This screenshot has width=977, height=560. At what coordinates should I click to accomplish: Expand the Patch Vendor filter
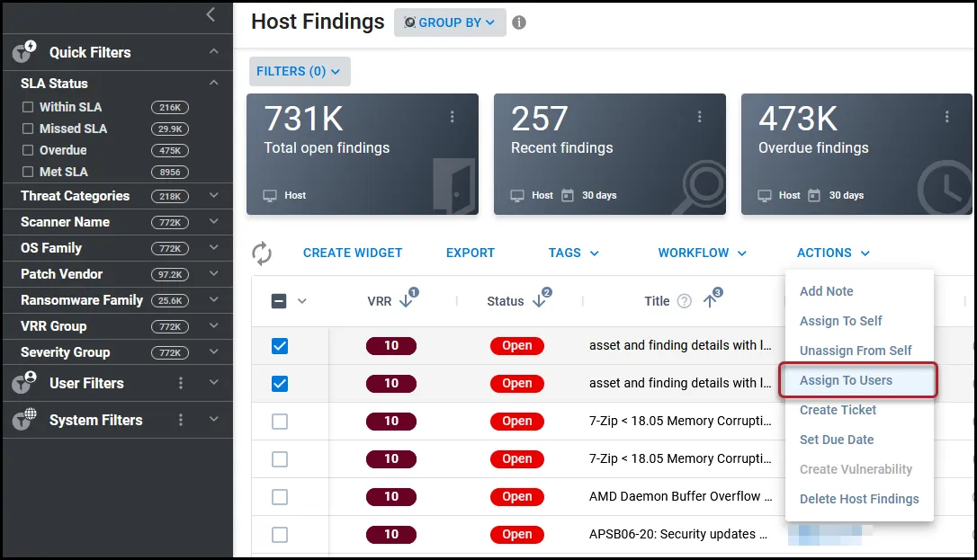[214, 274]
